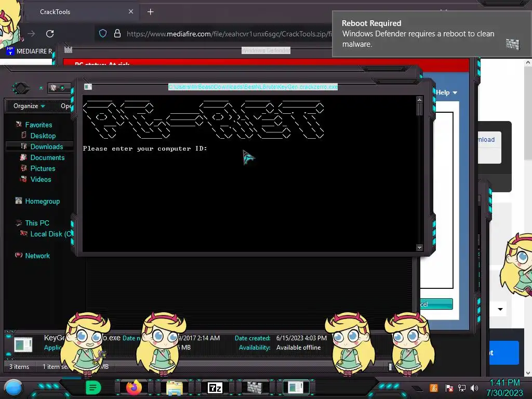532x399 pixels.
Task: Click Action Center flag tray icon
Action: tap(449, 388)
